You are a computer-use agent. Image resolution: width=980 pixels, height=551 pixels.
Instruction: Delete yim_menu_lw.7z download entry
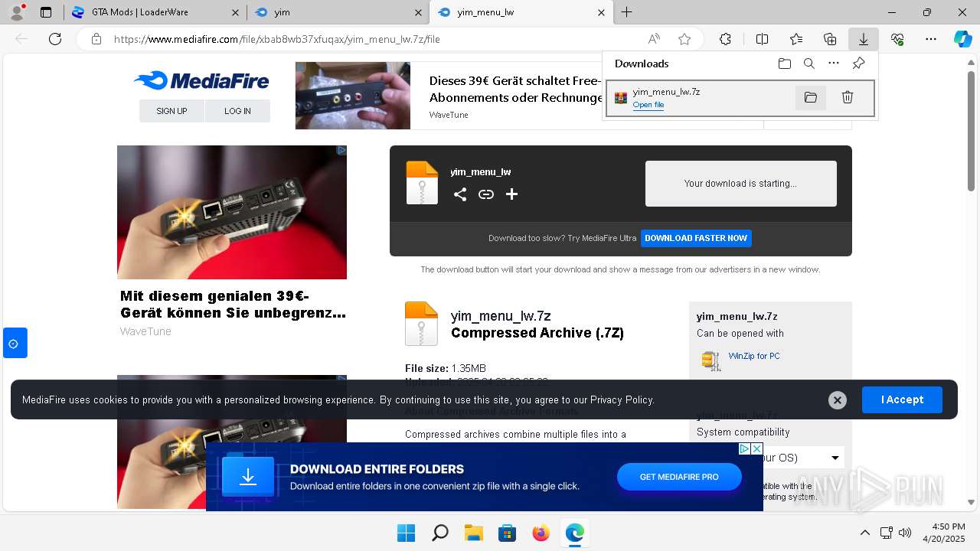[848, 97]
